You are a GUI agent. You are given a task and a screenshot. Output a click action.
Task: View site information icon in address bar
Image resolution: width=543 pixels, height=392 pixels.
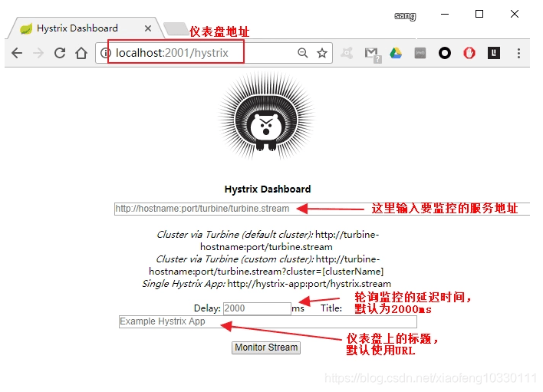[105, 53]
